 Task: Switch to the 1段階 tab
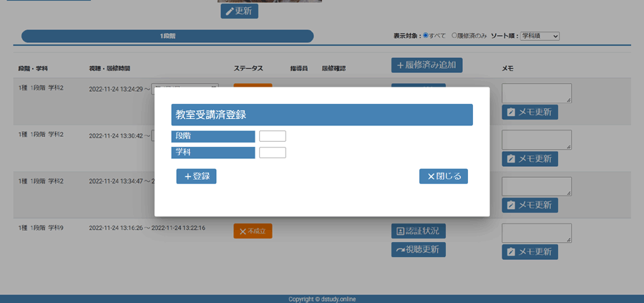(167, 36)
